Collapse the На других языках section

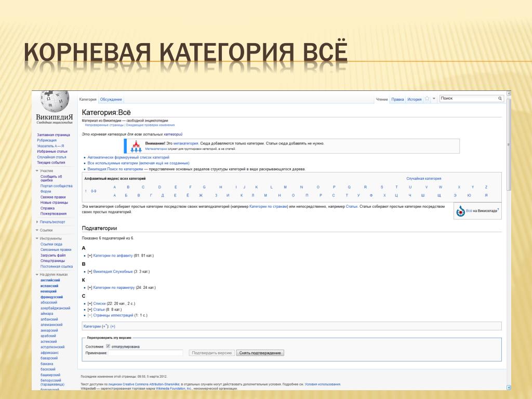point(37,274)
